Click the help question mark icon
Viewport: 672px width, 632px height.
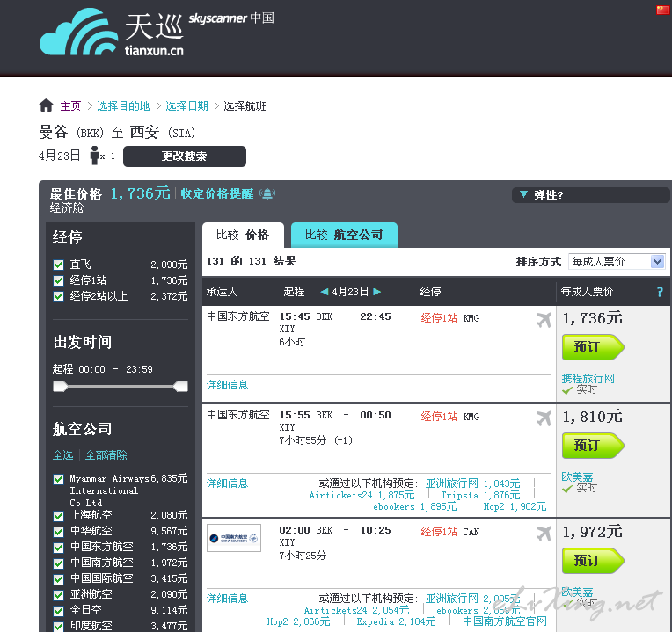(x=660, y=292)
